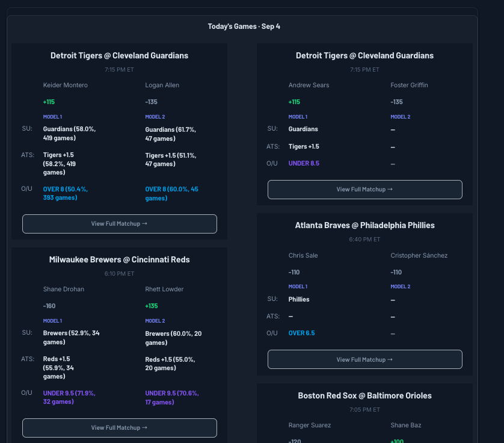Click Tigers @ Guardians title above Keider Montero
504x443 pixels.
(x=119, y=55)
